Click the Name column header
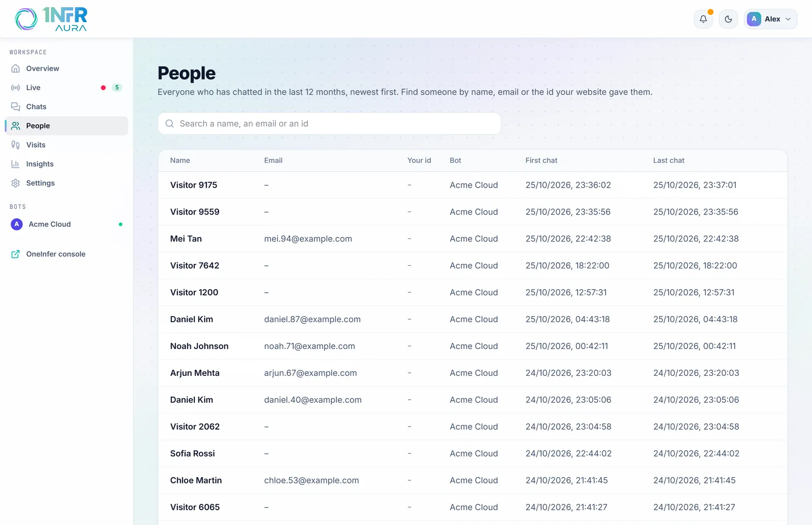Viewport: 812px width, 525px height. click(180, 160)
